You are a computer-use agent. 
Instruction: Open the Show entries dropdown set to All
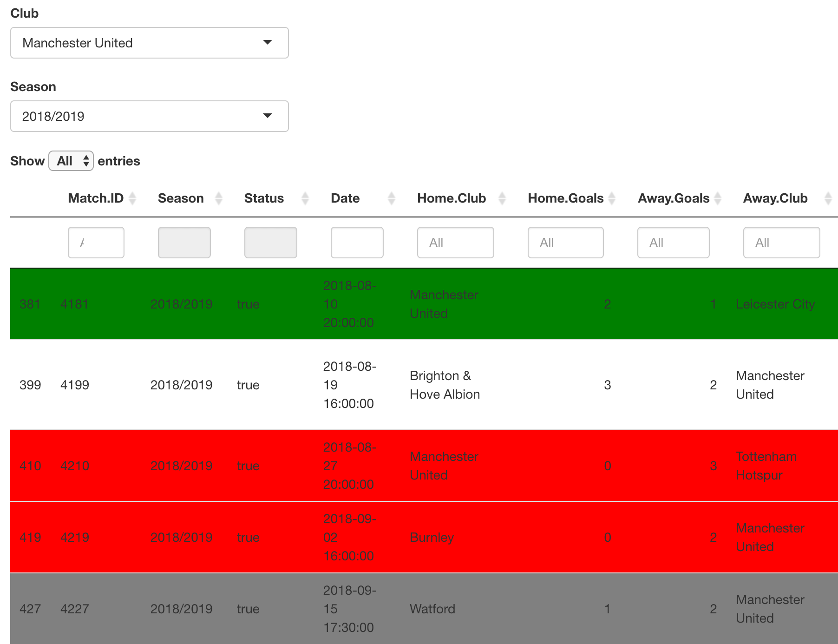coord(71,161)
